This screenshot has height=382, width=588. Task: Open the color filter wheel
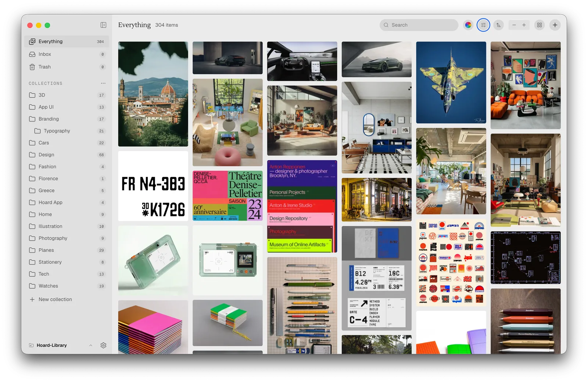pos(468,25)
